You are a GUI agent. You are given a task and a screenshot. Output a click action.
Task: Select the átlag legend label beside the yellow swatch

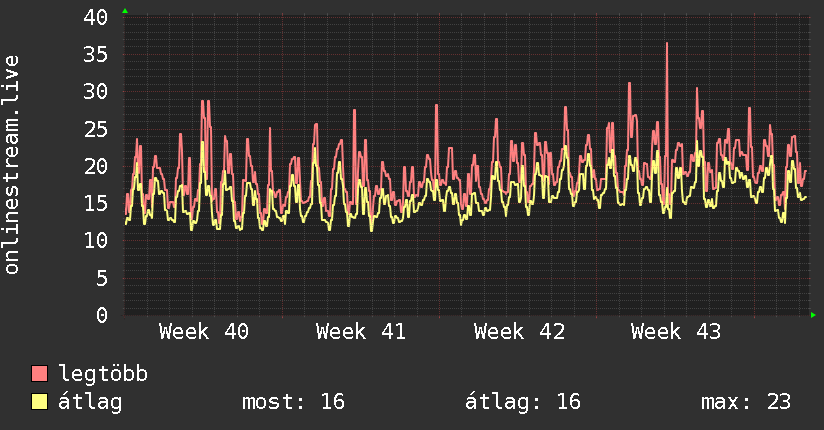[x=90, y=403]
